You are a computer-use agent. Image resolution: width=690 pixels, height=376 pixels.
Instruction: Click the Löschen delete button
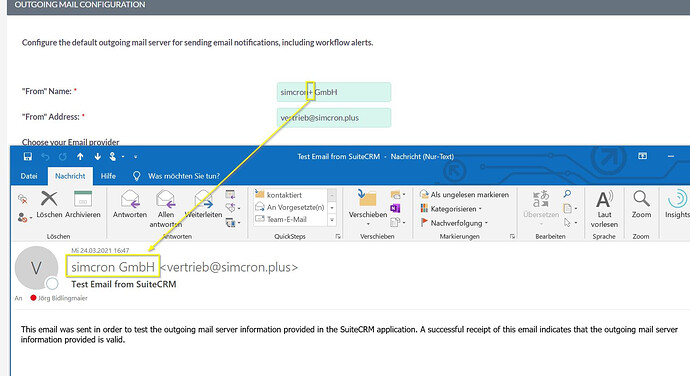pyautogui.click(x=49, y=205)
